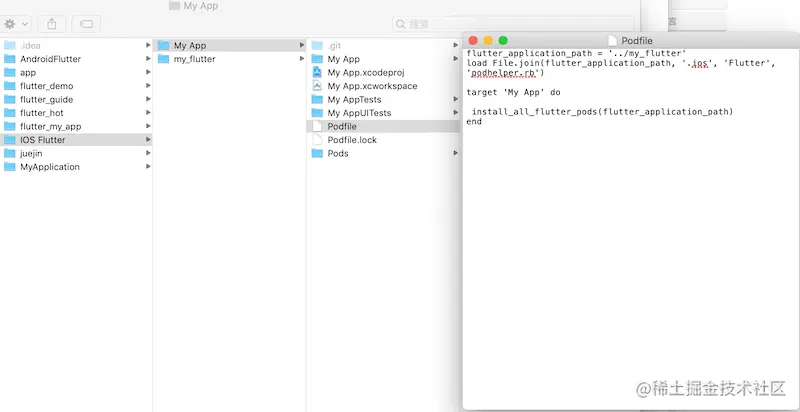
Task: Close the Podfile editor window
Action: [473, 41]
